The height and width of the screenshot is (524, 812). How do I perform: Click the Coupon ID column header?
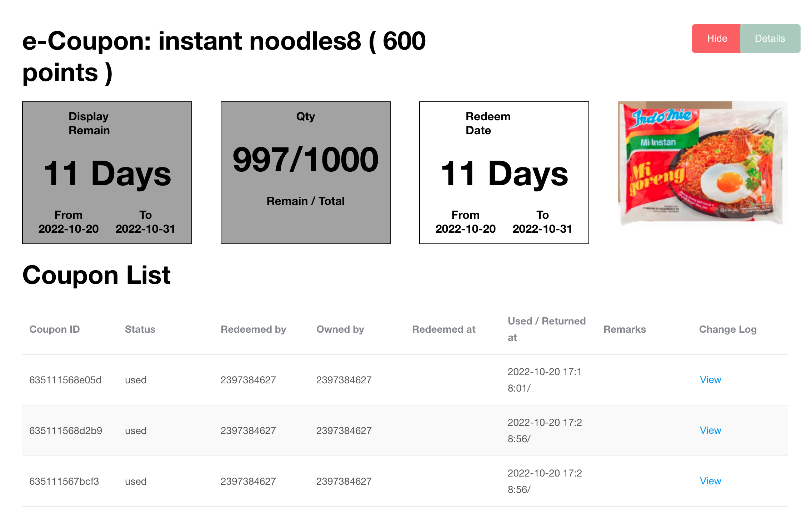pyautogui.click(x=55, y=329)
